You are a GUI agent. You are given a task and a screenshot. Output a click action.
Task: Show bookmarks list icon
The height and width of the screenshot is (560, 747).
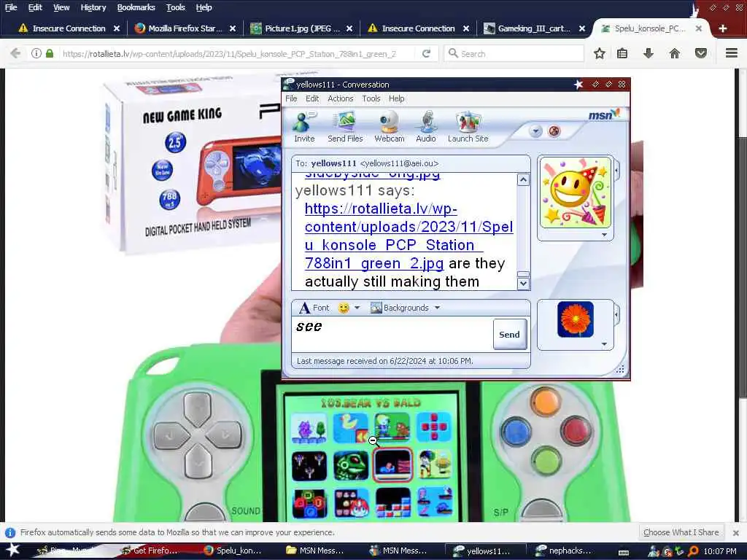622,53
